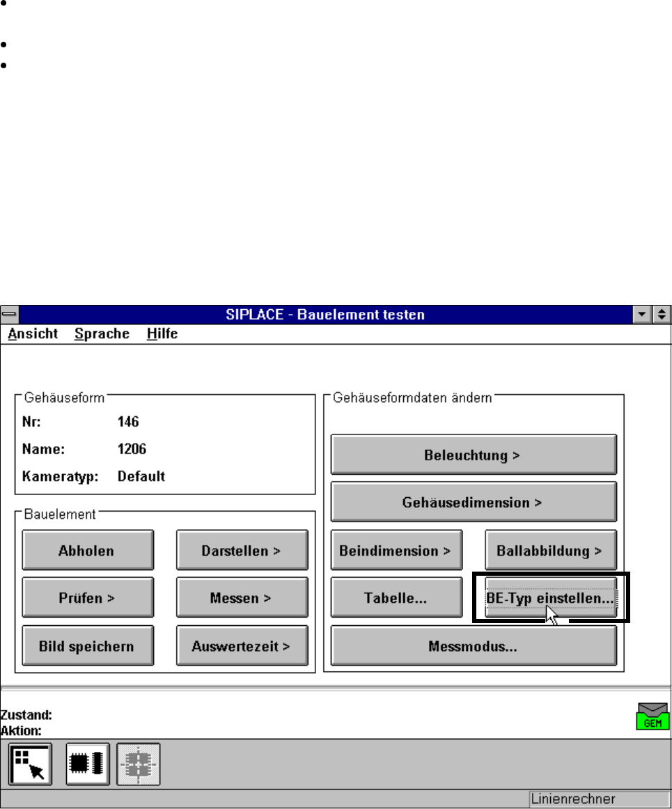Select the greyed crosshair component icon

(x=139, y=764)
